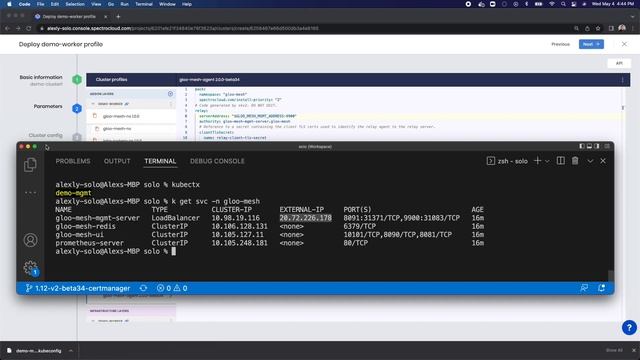Screen dimensions: 640x360
Task: Open the feedback icon in VS Code status bar
Action: (584, 288)
